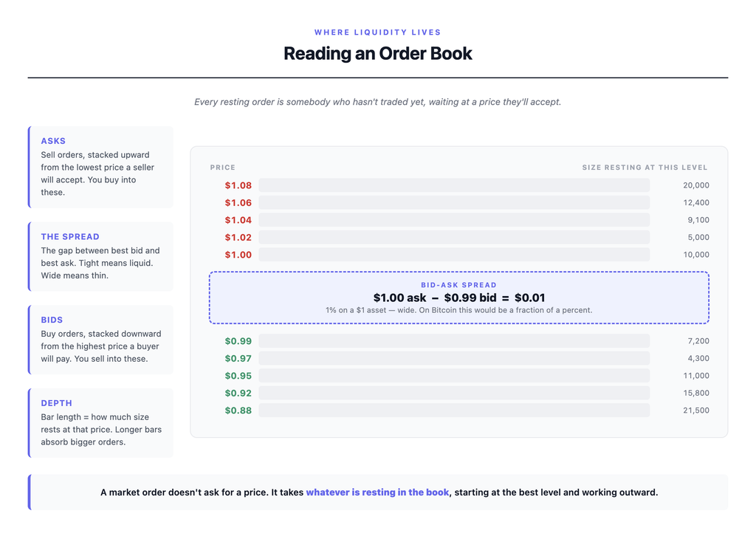This screenshot has height=536, width=756.
Task: Click the 10,000 size value
Action: coord(695,255)
